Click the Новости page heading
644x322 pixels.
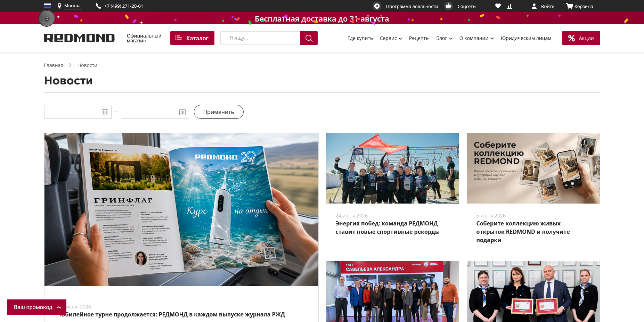pyautogui.click(x=68, y=81)
